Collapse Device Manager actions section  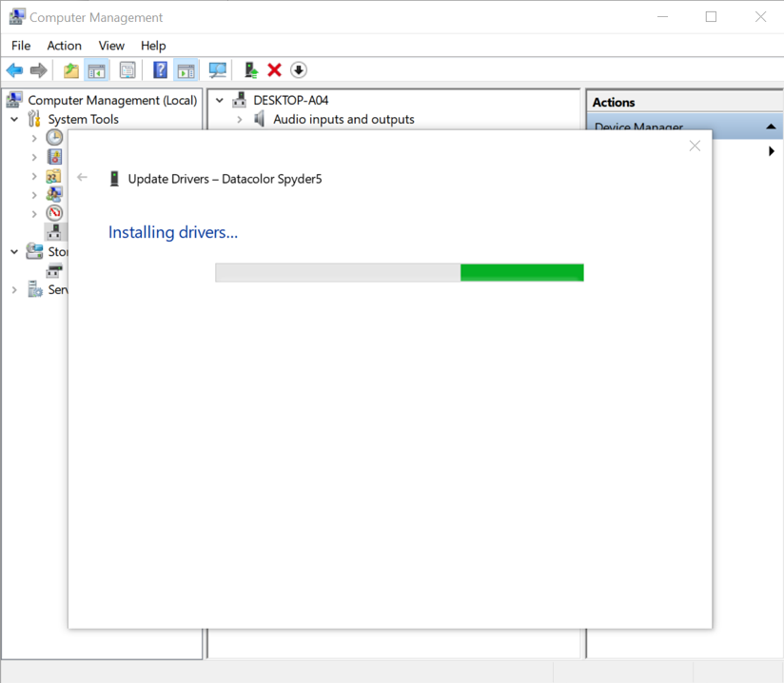[771, 127]
